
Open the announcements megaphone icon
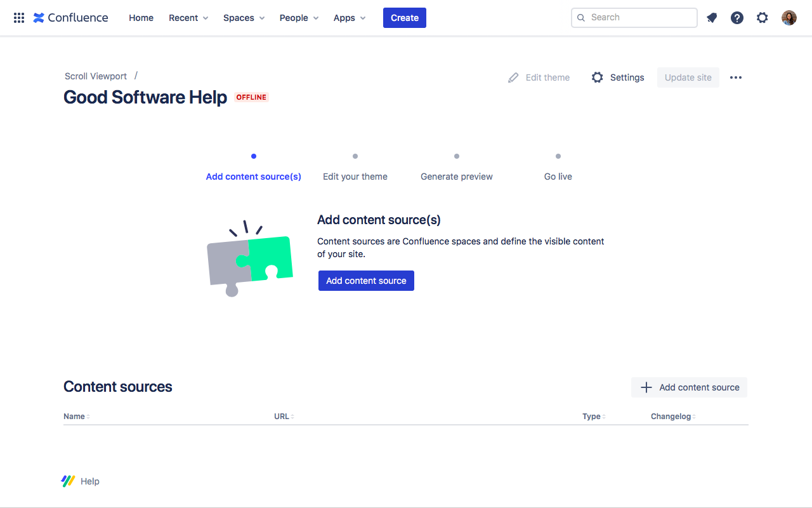(x=711, y=18)
